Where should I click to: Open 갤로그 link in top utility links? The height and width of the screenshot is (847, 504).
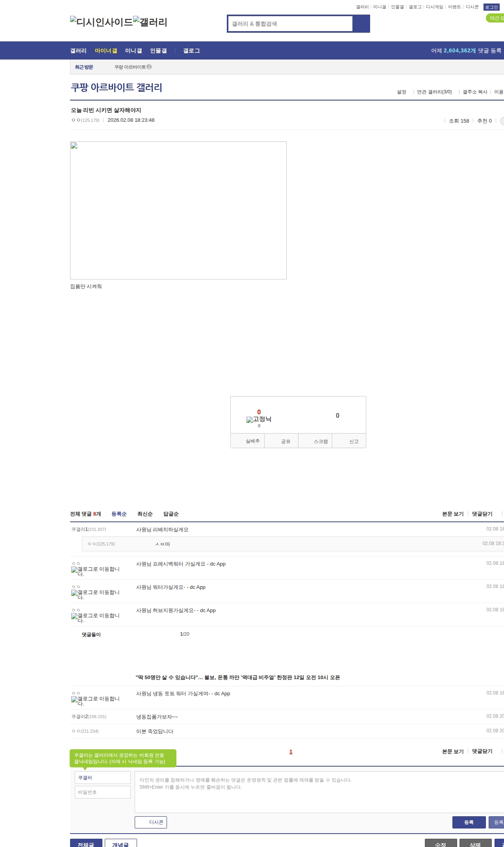[x=415, y=7]
